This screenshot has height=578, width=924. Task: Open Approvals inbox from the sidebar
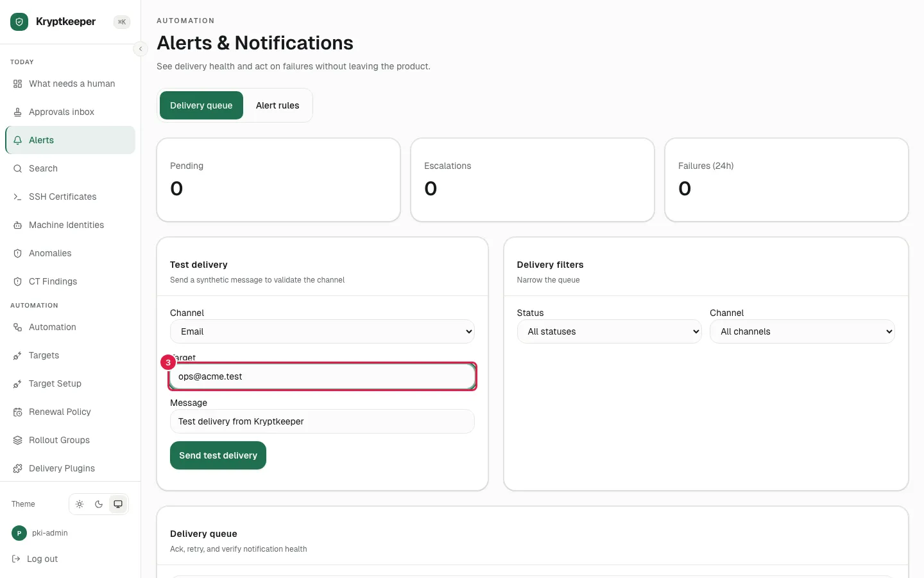(x=71, y=112)
